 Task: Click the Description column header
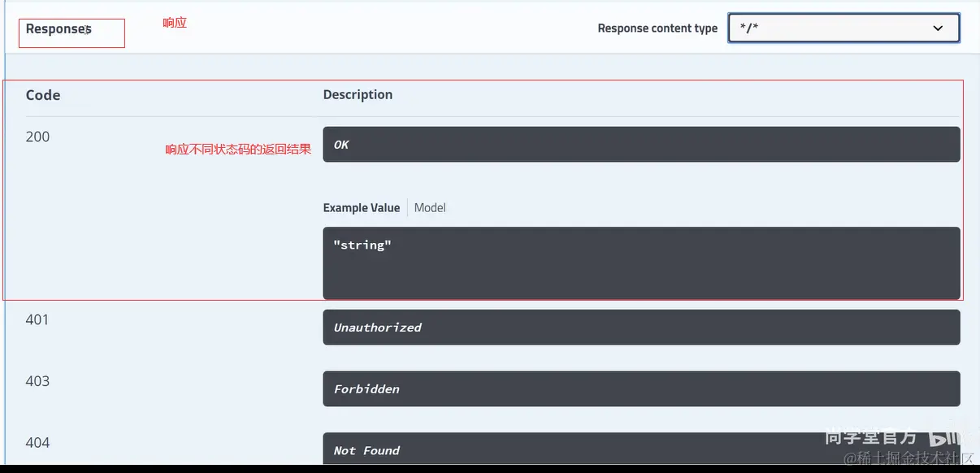click(358, 94)
